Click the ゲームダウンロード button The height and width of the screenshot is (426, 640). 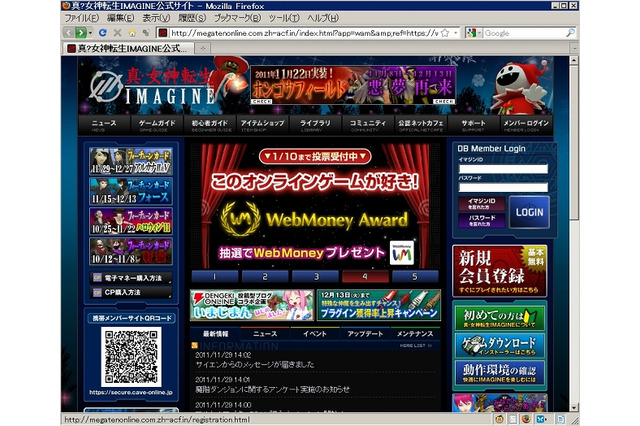(500, 346)
